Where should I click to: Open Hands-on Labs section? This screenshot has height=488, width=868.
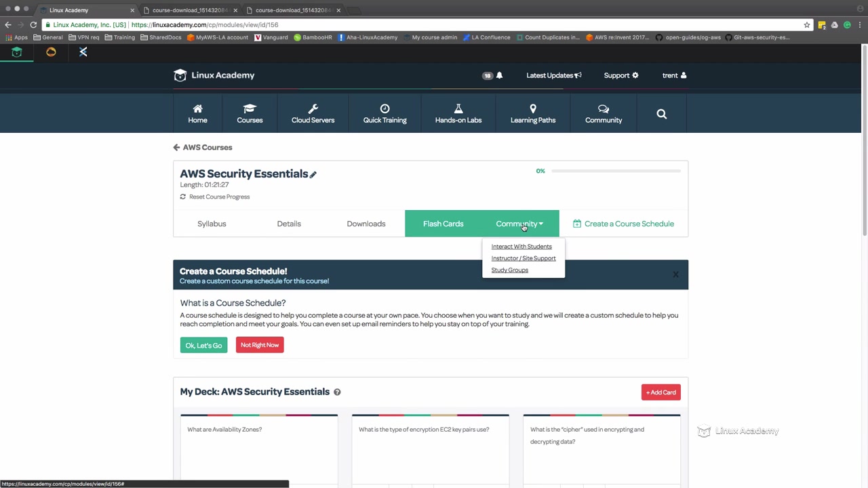[x=458, y=113]
